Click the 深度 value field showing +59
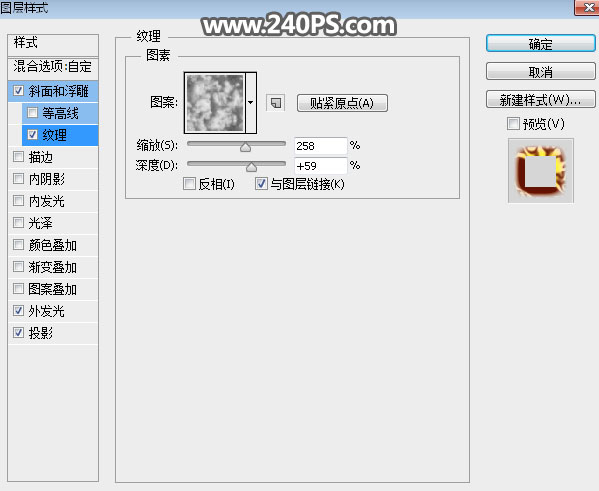The width and height of the screenshot is (599, 491). tap(320, 166)
